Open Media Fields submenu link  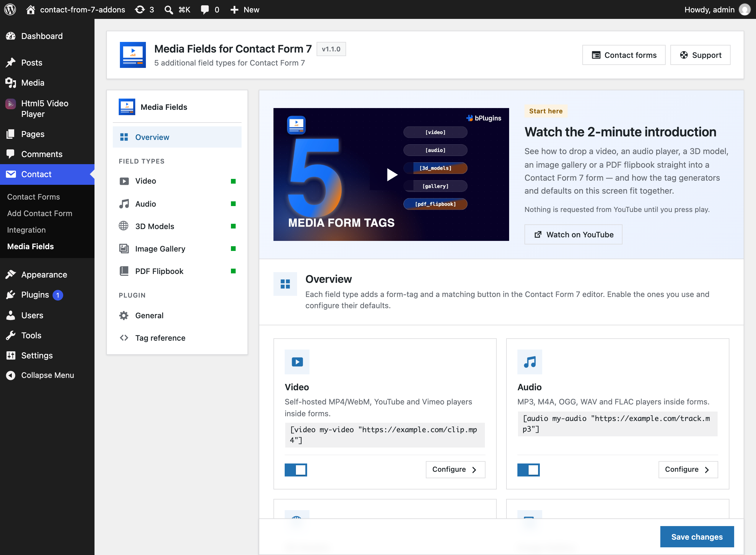tap(30, 246)
